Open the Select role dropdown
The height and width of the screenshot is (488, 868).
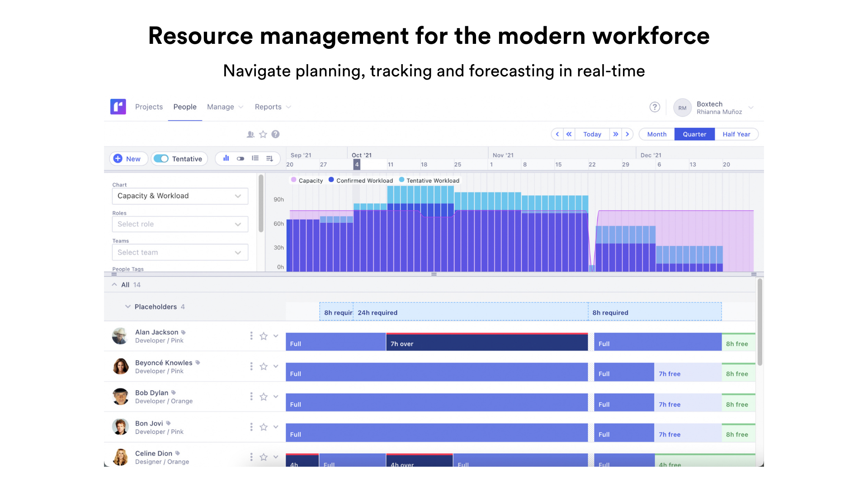click(x=180, y=224)
